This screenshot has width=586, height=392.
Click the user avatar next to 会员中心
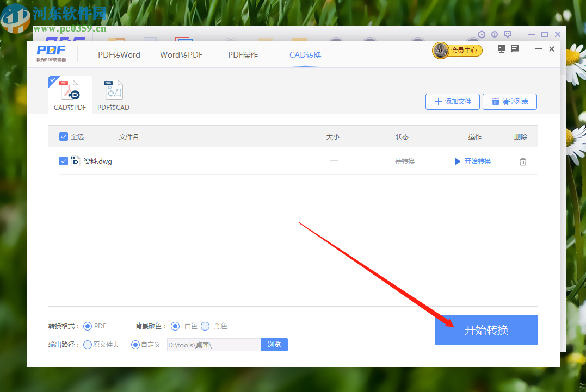pos(440,50)
